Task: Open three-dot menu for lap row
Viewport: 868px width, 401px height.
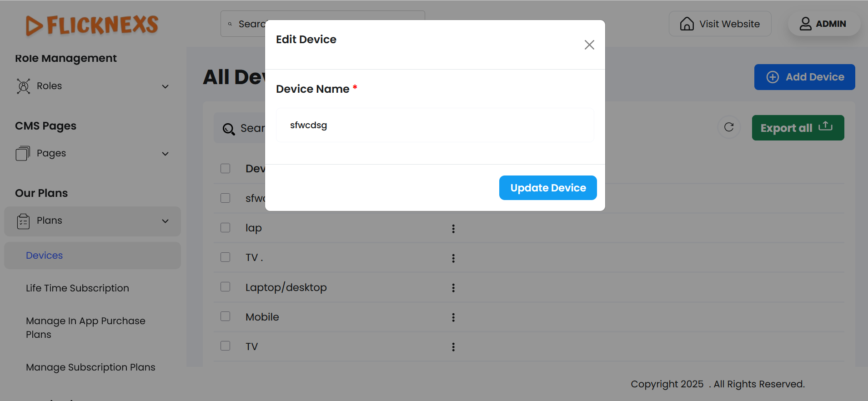Action: pyautogui.click(x=453, y=229)
